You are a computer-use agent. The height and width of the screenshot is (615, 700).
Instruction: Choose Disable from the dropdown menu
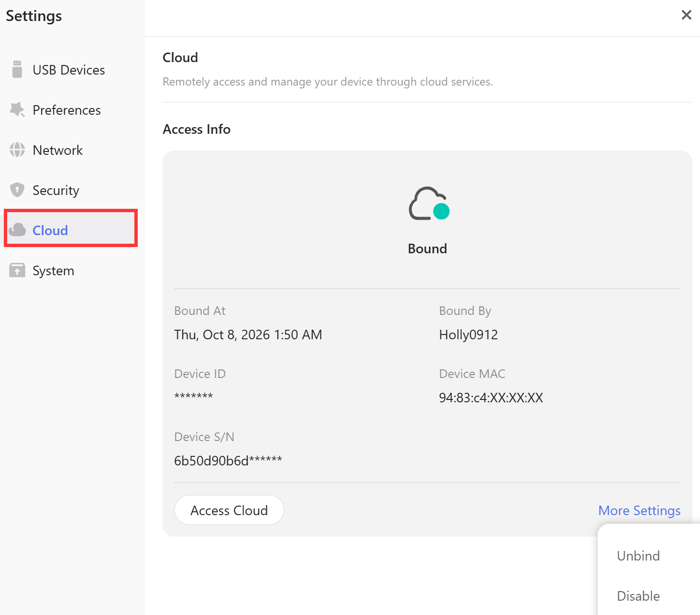coord(638,596)
